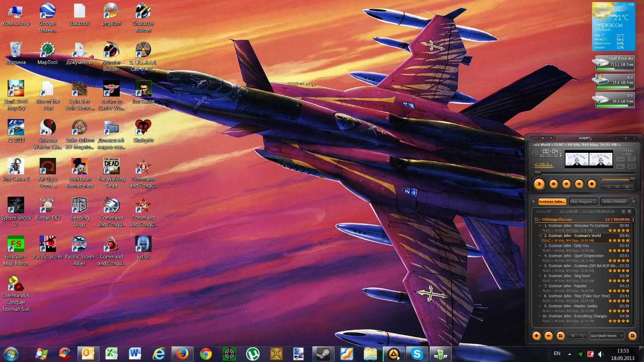Click the EN language indicator
644x362 pixels.
click(x=557, y=353)
